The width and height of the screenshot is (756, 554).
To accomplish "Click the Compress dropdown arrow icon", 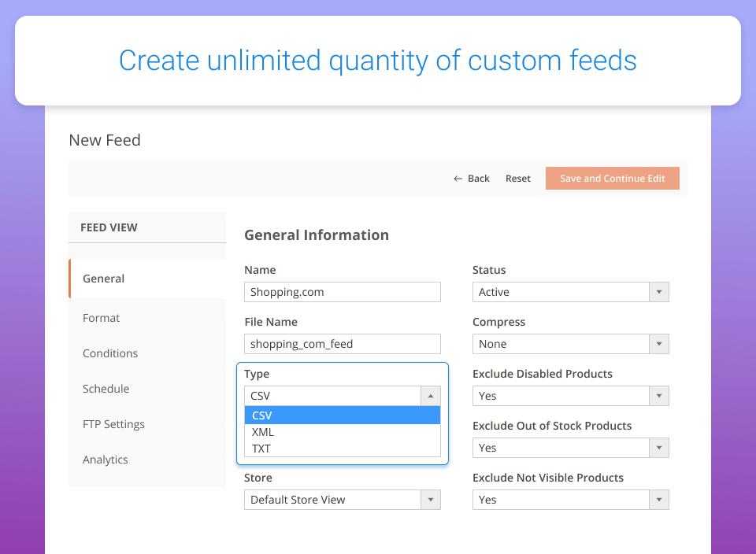I will tap(659, 344).
